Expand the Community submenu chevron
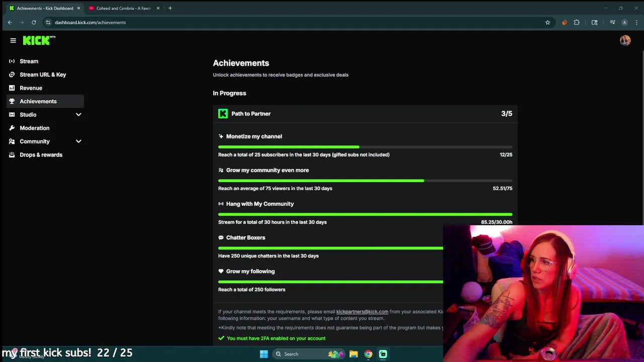This screenshot has height=362, width=644. (x=78, y=141)
